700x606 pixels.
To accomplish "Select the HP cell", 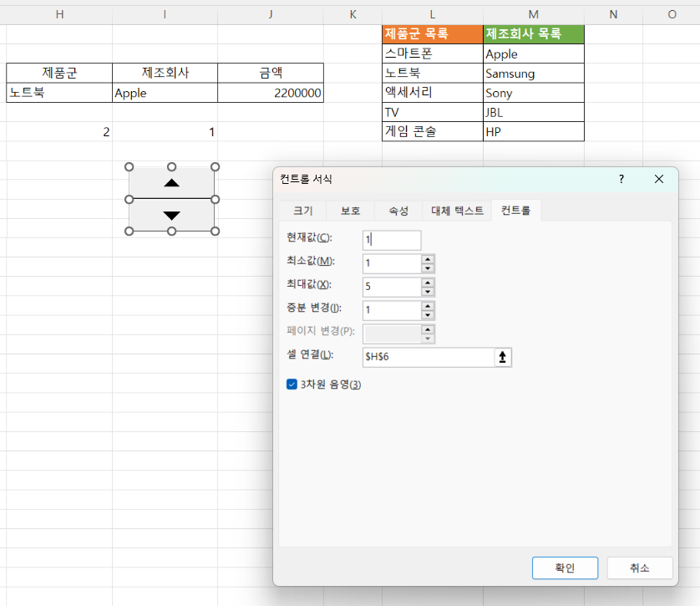I will tap(534, 131).
